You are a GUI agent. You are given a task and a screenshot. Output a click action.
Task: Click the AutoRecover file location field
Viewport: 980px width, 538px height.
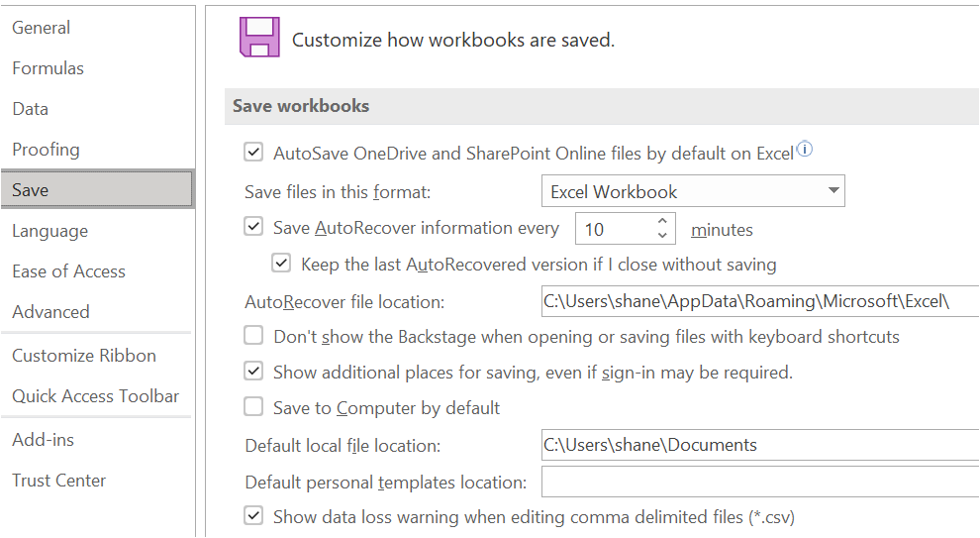pyautogui.click(x=760, y=301)
